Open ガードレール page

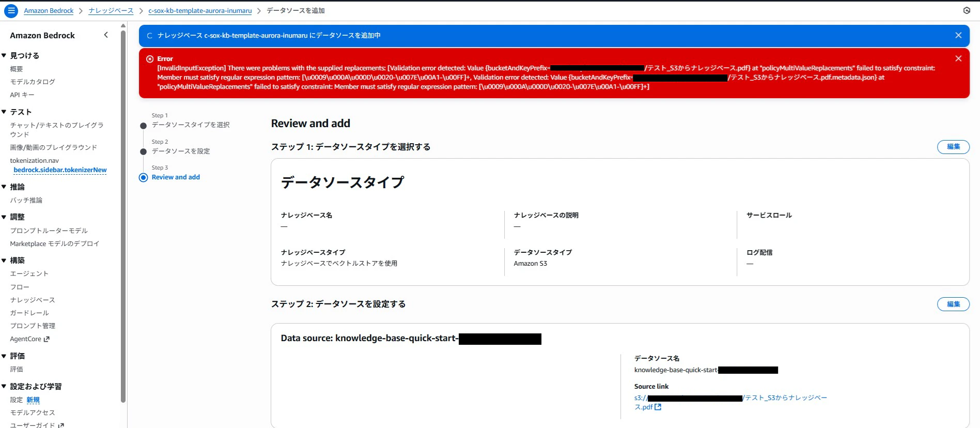[x=29, y=313]
